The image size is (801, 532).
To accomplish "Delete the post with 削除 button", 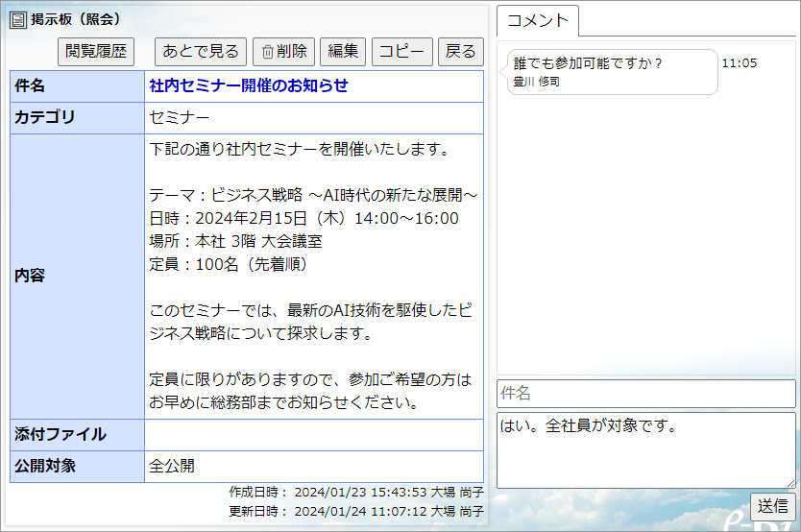I will [284, 52].
